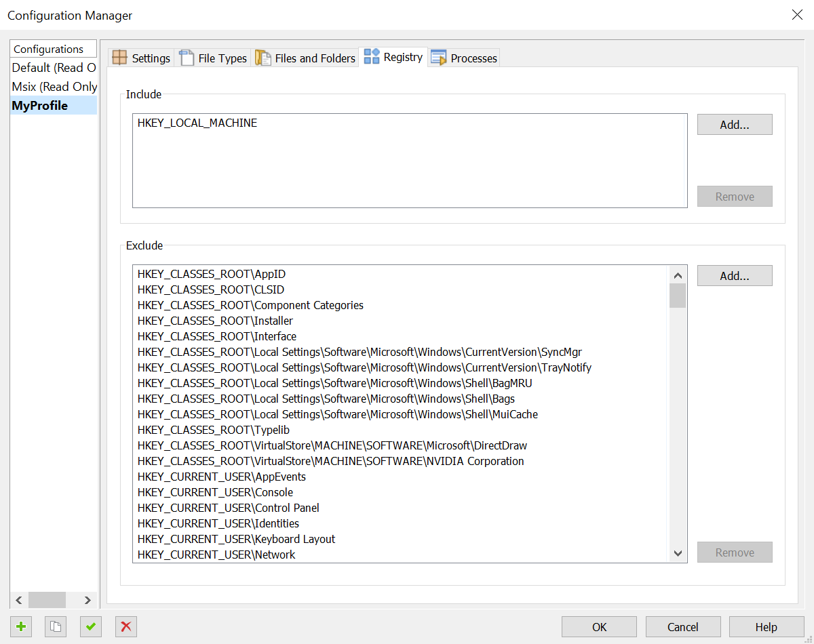This screenshot has width=814, height=644.
Task: Select the Microsoft\DirectDraw VirtualStore entry
Action: point(332,446)
